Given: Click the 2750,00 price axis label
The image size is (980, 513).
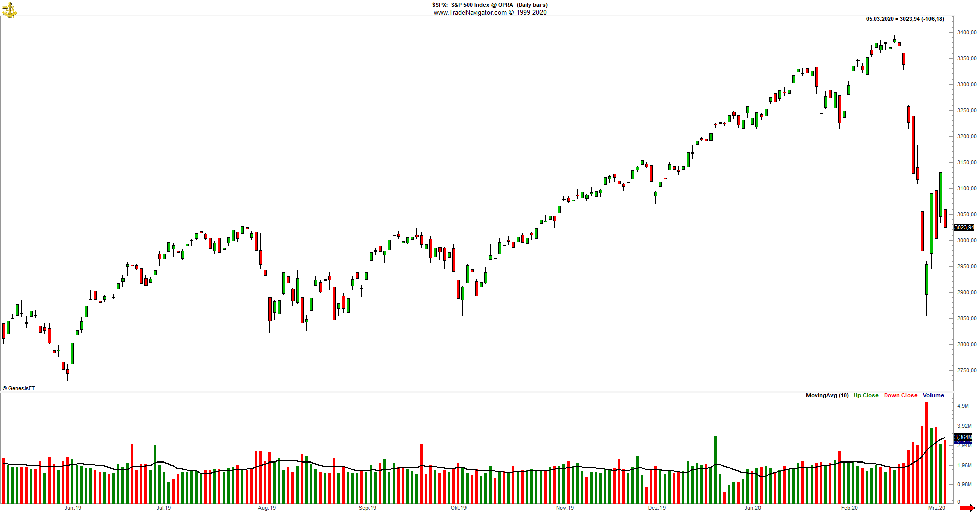Looking at the screenshot, I should [x=967, y=370].
